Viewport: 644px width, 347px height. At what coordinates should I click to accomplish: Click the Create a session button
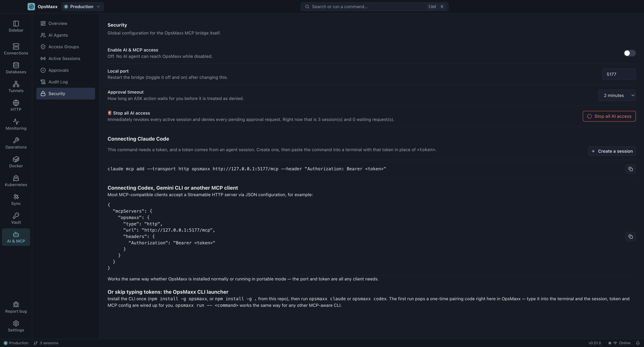(x=612, y=151)
